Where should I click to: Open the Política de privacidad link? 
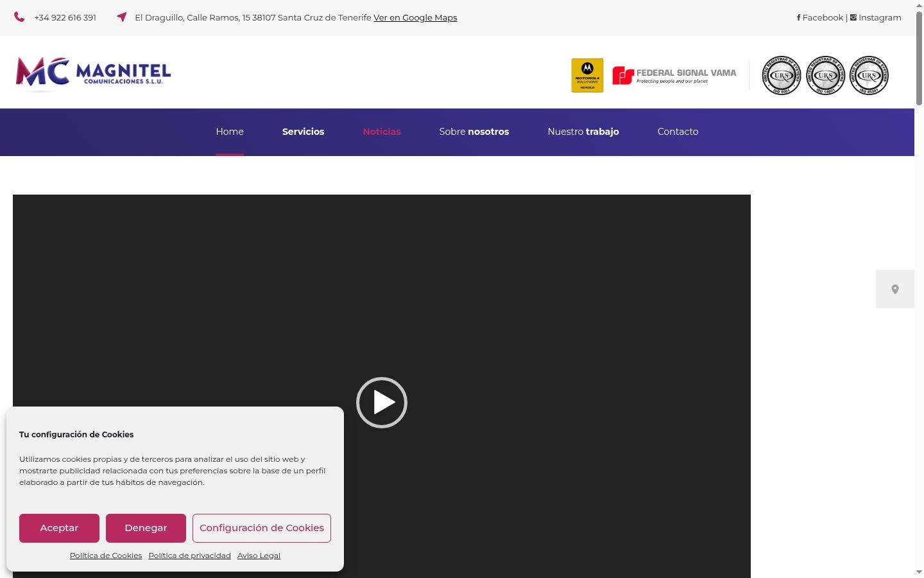coord(189,556)
